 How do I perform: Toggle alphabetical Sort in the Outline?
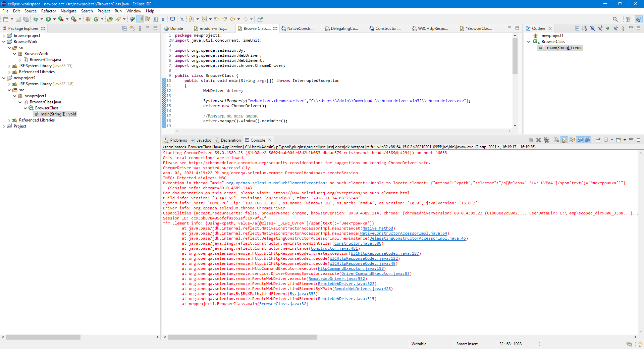tap(585, 29)
